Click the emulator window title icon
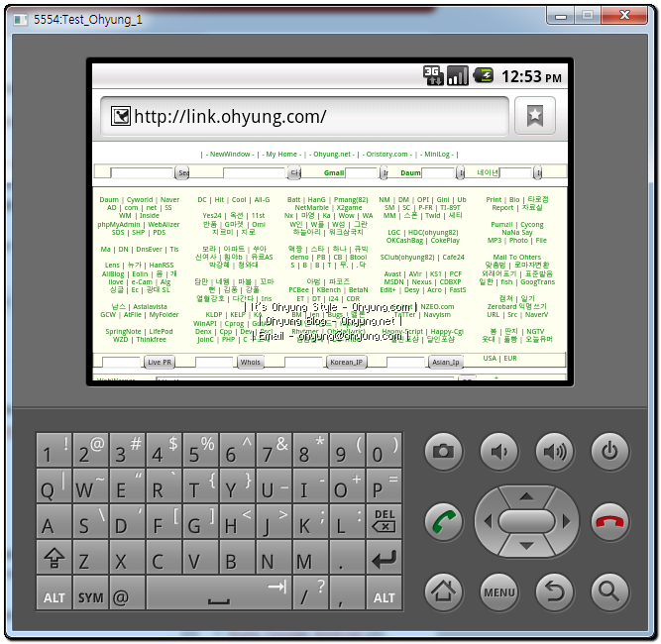The image size is (661, 644). click(20, 20)
